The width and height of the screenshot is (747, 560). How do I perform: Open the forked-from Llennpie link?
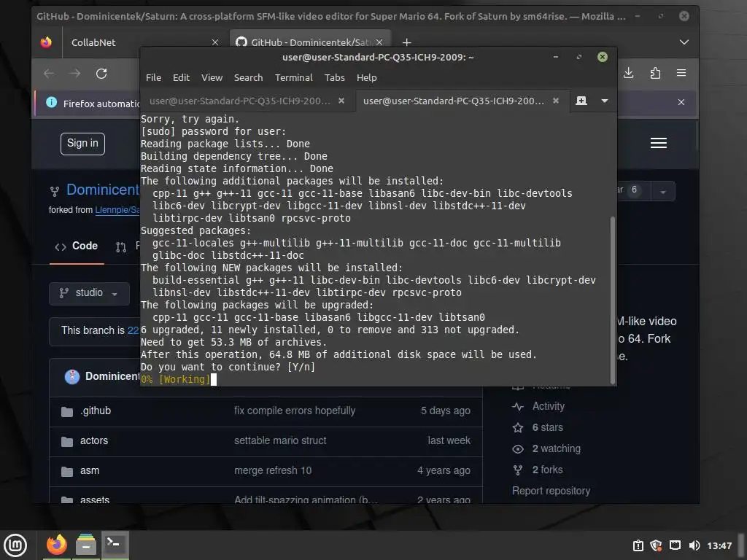117,210
